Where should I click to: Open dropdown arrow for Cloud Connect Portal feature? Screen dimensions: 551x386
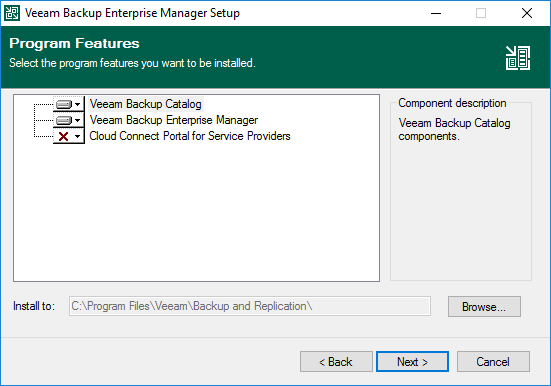[x=78, y=136]
